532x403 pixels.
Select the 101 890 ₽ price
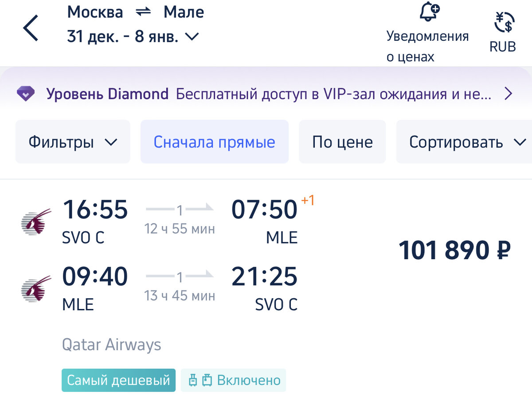tap(455, 250)
